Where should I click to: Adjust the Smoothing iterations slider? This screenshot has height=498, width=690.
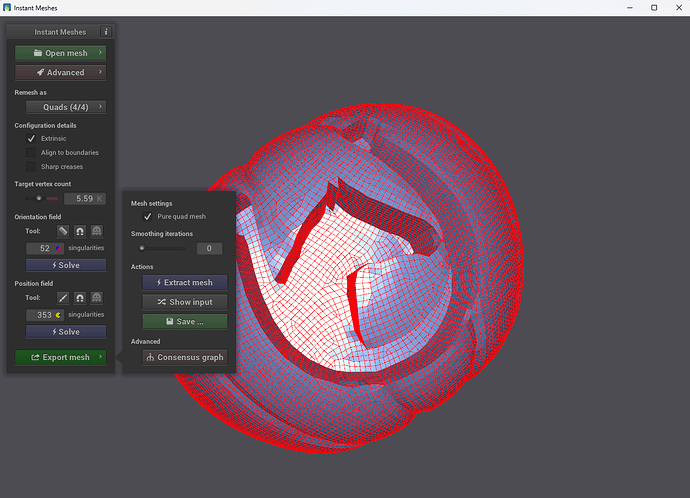click(x=162, y=248)
